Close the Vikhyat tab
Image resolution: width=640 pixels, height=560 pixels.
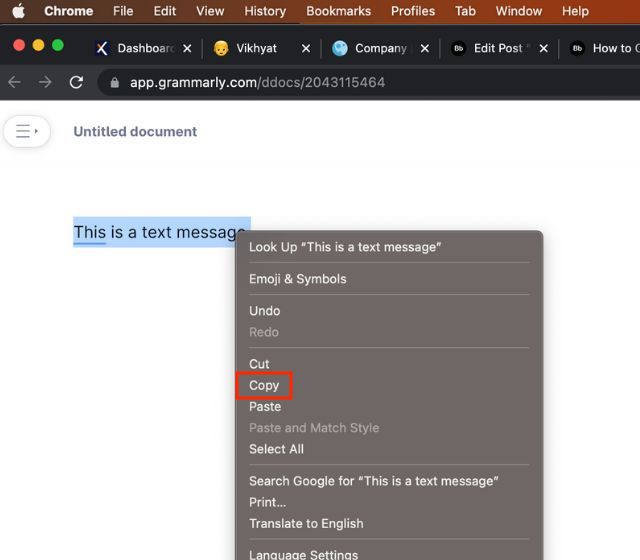pos(305,48)
